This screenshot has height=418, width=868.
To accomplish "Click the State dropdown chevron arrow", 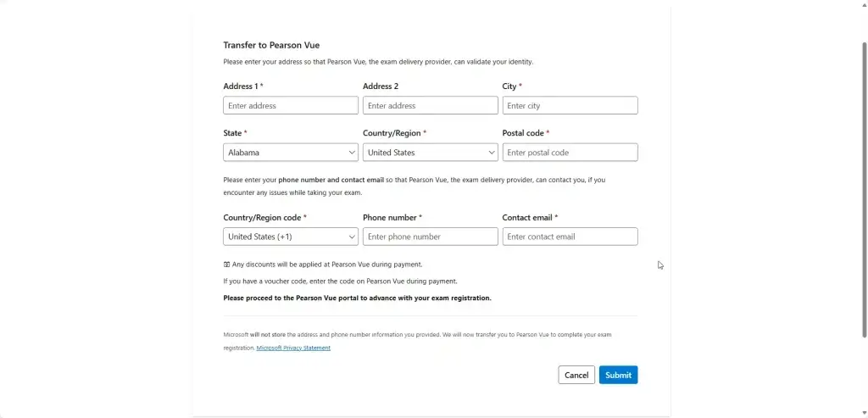I will point(352,153).
